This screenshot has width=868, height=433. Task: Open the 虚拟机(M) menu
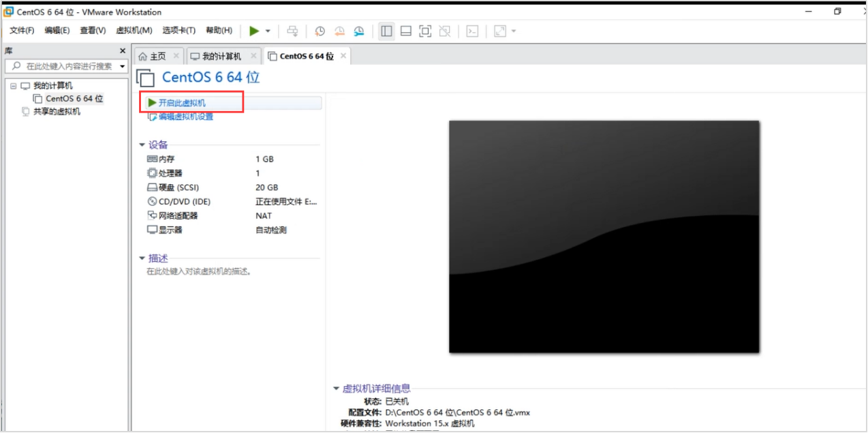click(134, 31)
